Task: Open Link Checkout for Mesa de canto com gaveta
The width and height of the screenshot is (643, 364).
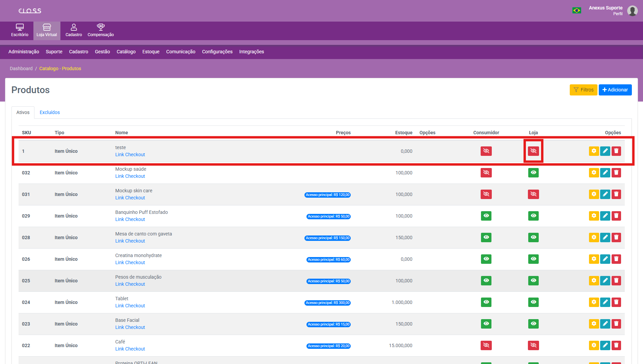Action: click(130, 241)
